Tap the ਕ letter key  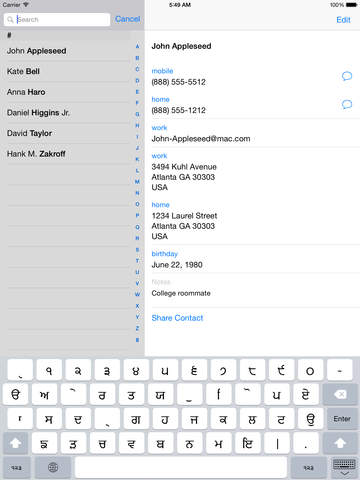223,419
